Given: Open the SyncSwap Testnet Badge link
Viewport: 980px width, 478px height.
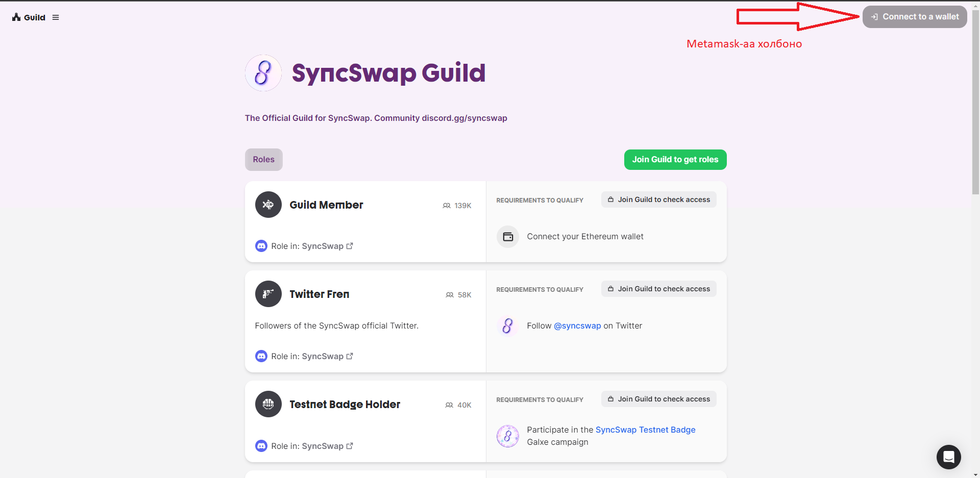Looking at the screenshot, I should (x=645, y=430).
